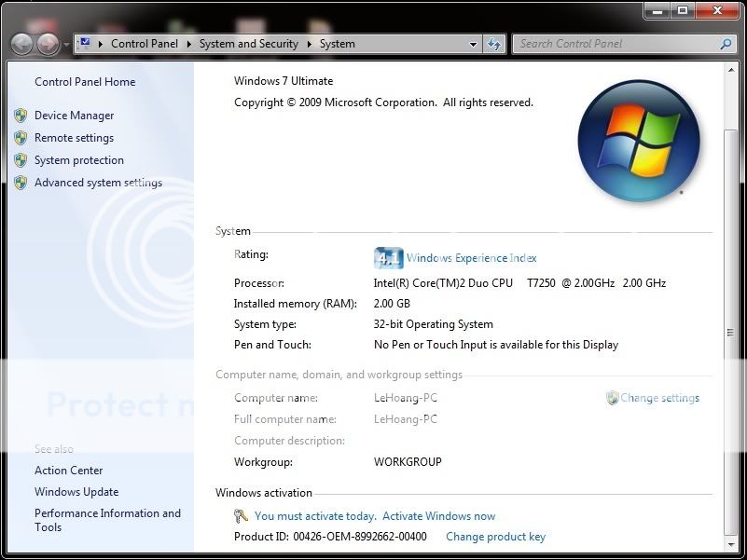Click the Windows logo image
This screenshot has width=747, height=560.
pos(639,141)
